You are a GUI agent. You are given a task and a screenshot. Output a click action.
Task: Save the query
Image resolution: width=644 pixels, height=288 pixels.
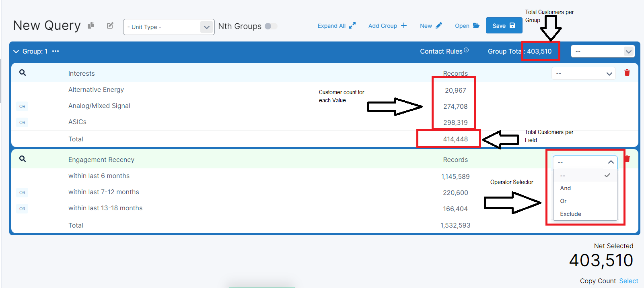pyautogui.click(x=504, y=26)
